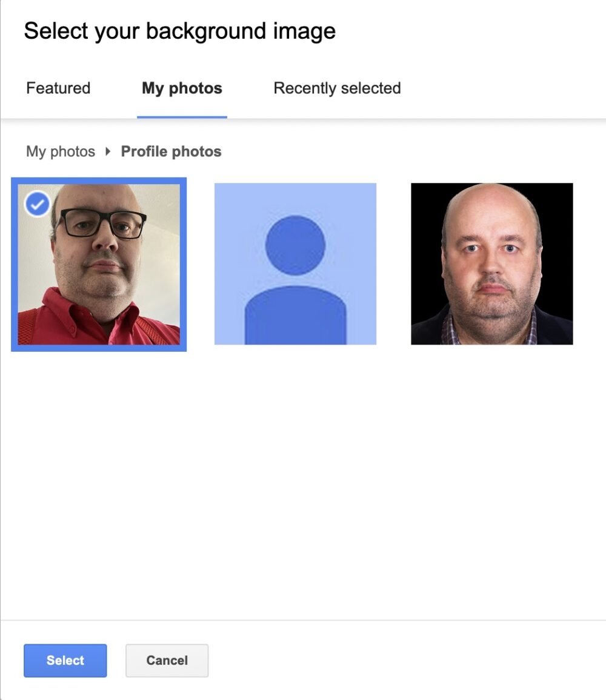Click the active My photos tab
Screen dimensions: 606x700
(182, 88)
